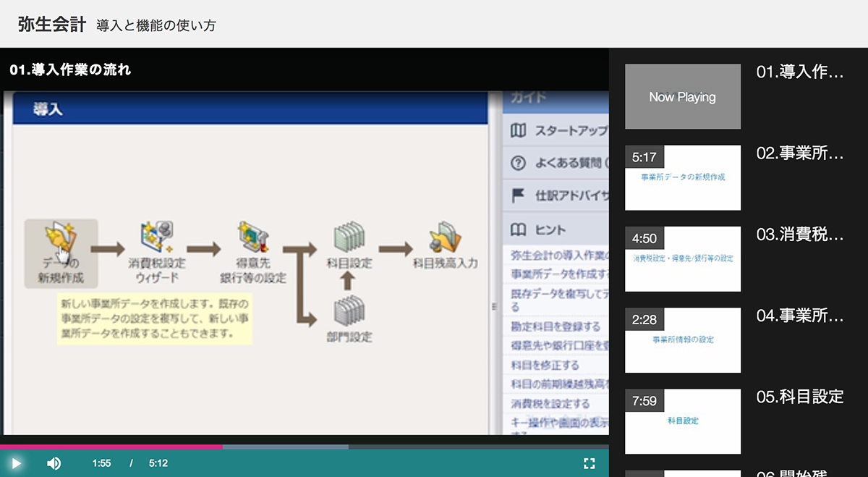Click the 01.導入作業の流れ video title
This screenshot has height=477, width=868.
71,70
